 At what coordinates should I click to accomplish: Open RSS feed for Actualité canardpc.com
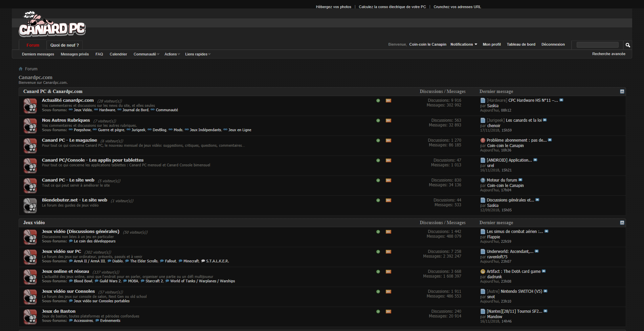point(388,100)
